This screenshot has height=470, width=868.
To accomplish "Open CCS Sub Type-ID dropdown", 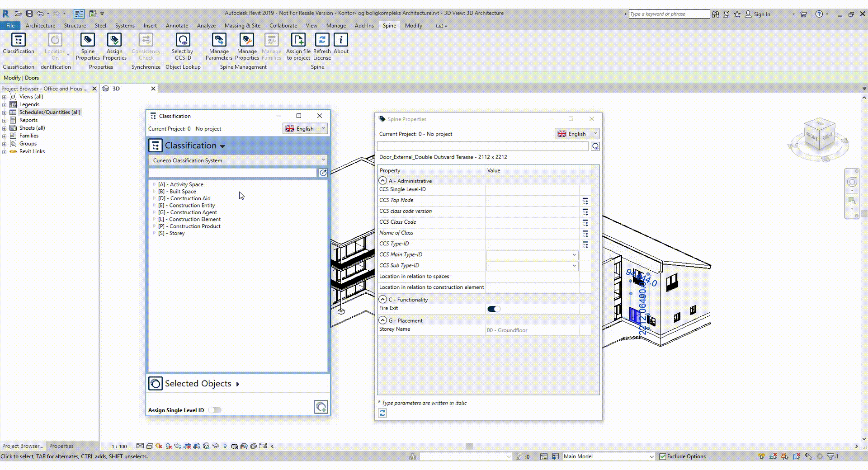I will click(532, 266).
